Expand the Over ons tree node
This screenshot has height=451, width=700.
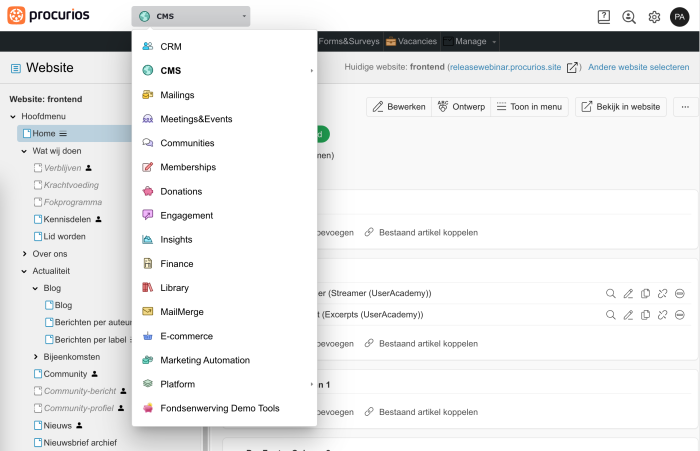24,254
